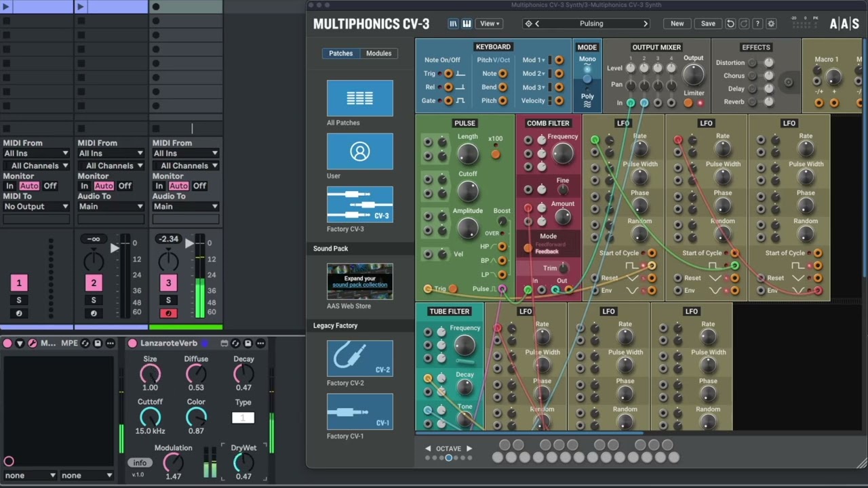Viewport: 868px width, 488px height.
Task: Go to the previous patch arrow
Action: pos(537,24)
